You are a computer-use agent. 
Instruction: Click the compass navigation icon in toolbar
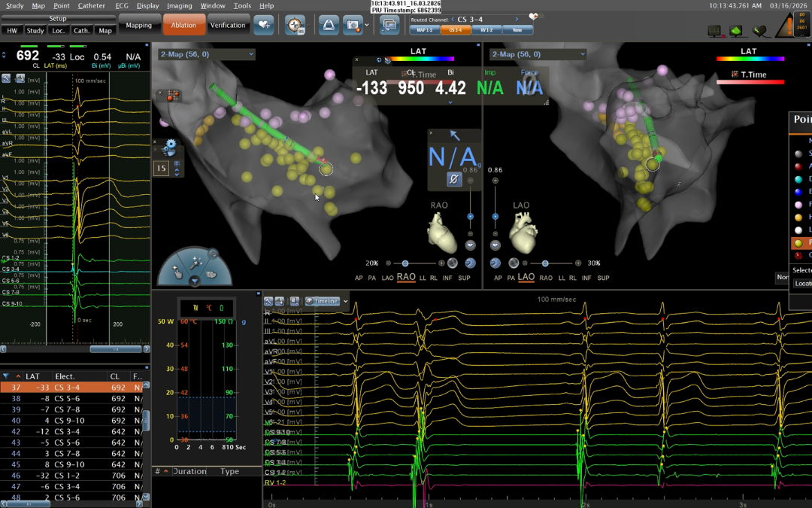click(x=295, y=25)
